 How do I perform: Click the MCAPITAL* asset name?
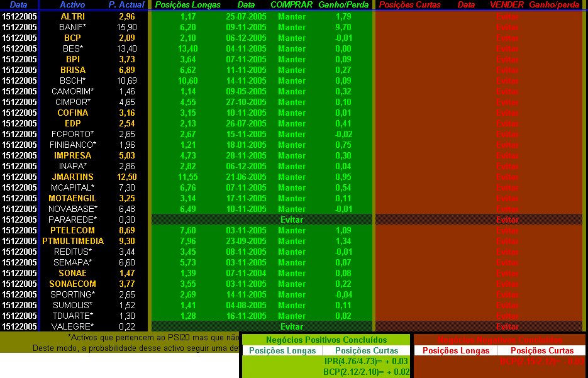tap(72, 187)
